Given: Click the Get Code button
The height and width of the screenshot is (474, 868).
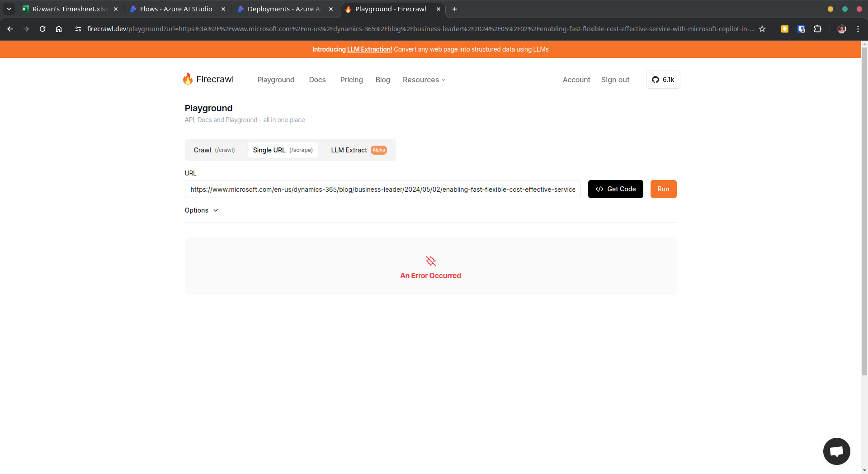Looking at the screenshot, I should point(616,189).
